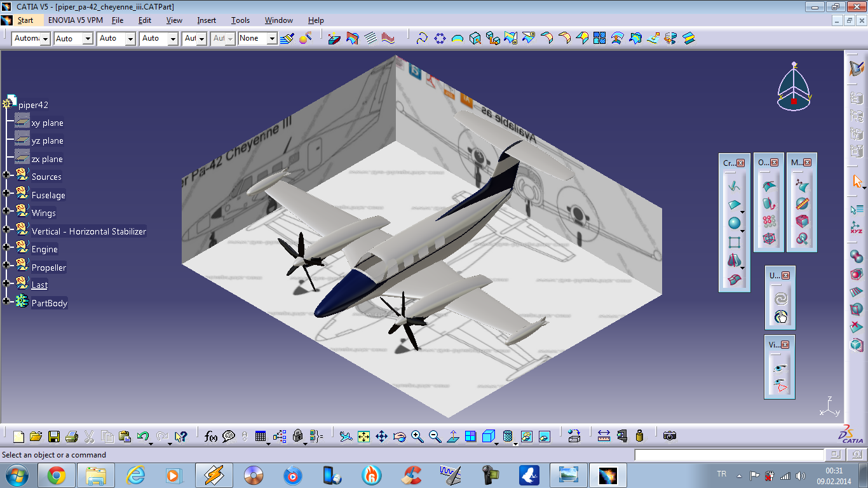Click the eye with red triangle icon
Viewport: 868px width, 488px height.
780,385
